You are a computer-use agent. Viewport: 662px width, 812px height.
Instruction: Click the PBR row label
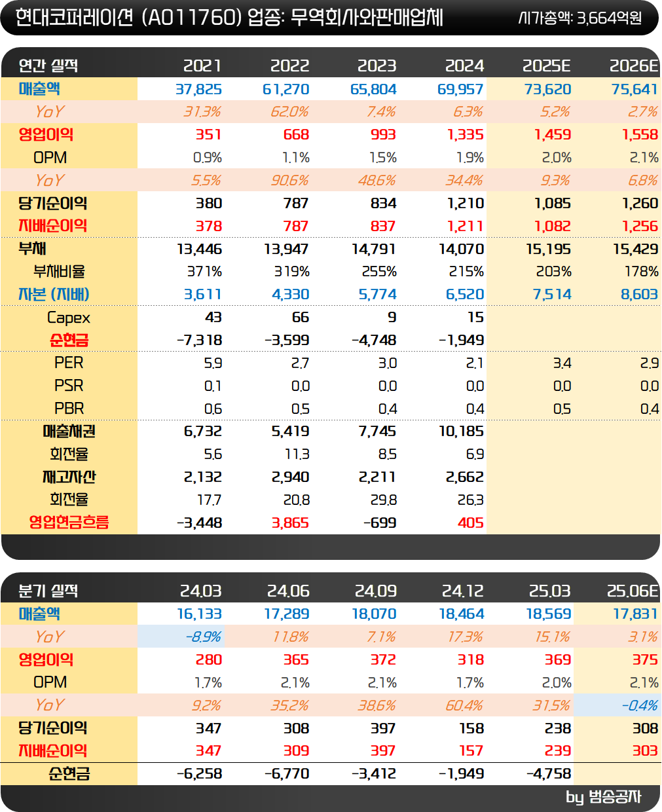[x=69, y=409]
